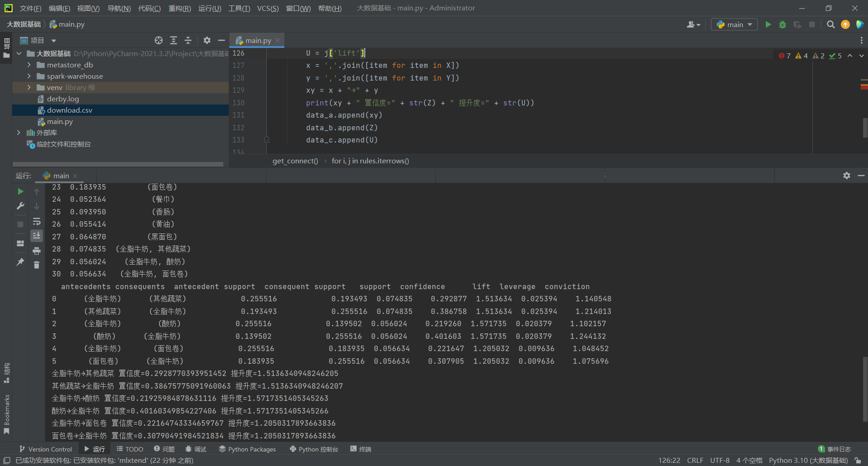Go to next highlighted error arrow
The height and width of the screenshot is (466, 868).
tap(862, 56)
